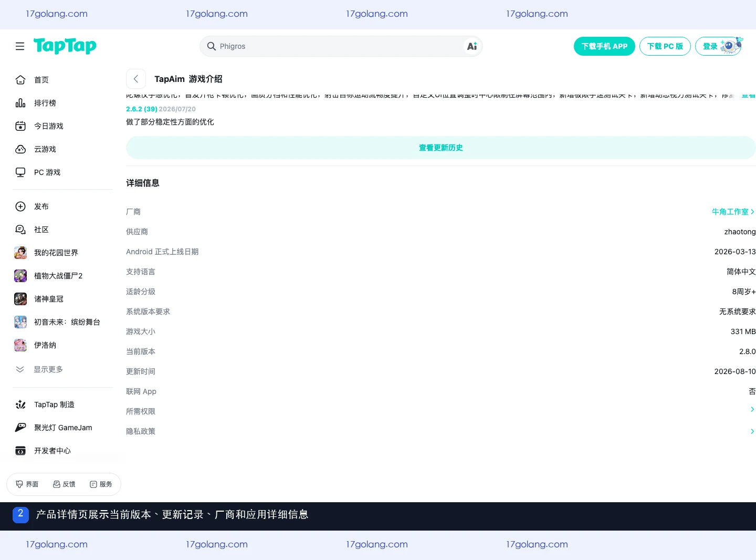Click the 游戏大小 value 331 MB
This screenshot has height=560, width=756.
pyautogui.click(x=743, y=331)
